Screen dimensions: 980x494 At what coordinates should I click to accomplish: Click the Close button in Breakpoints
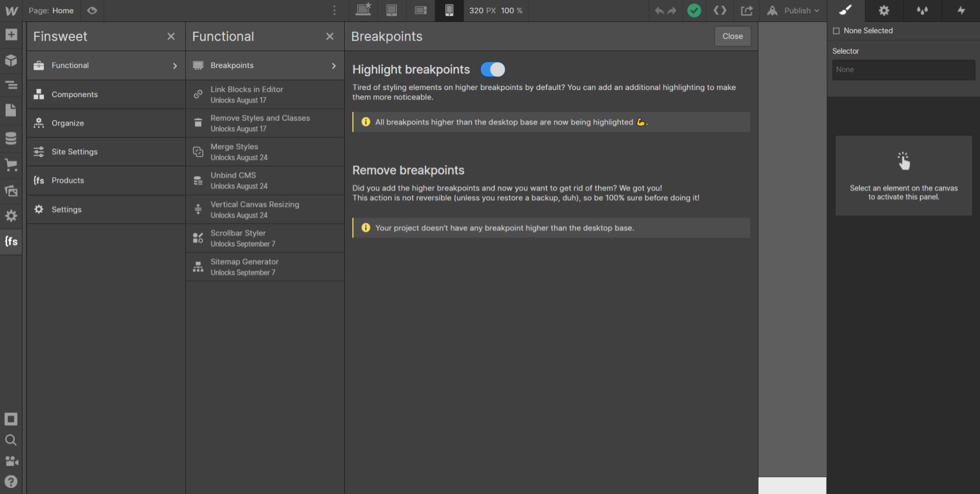(732, 36)
